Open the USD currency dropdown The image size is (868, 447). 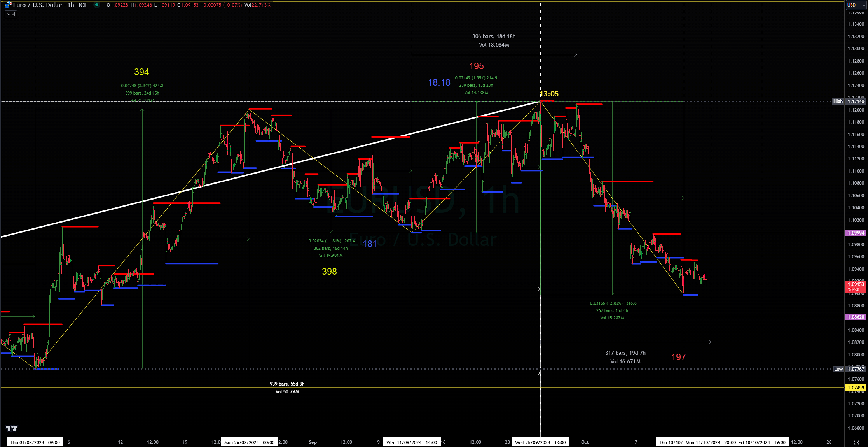pyautogui.click(x=856, y=5)
